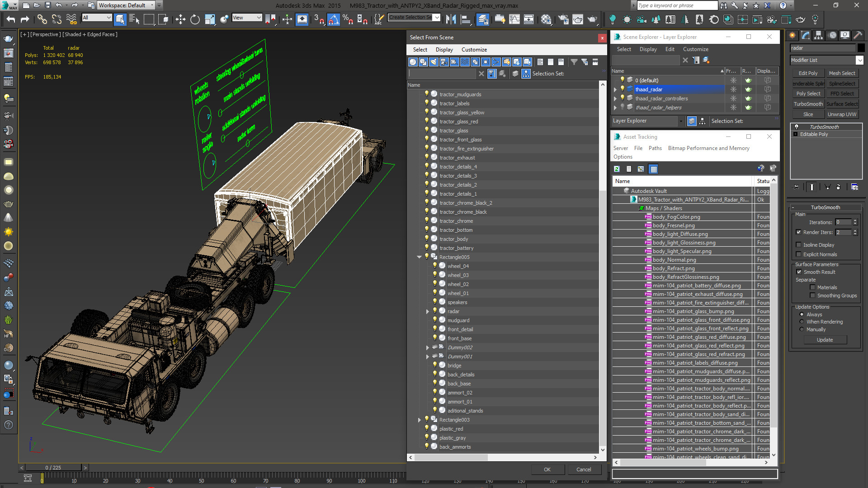This screenshot has height=488, width=868.
Task: Open Bitmap Performance and Memory menu
Action: tap(708, 148)
